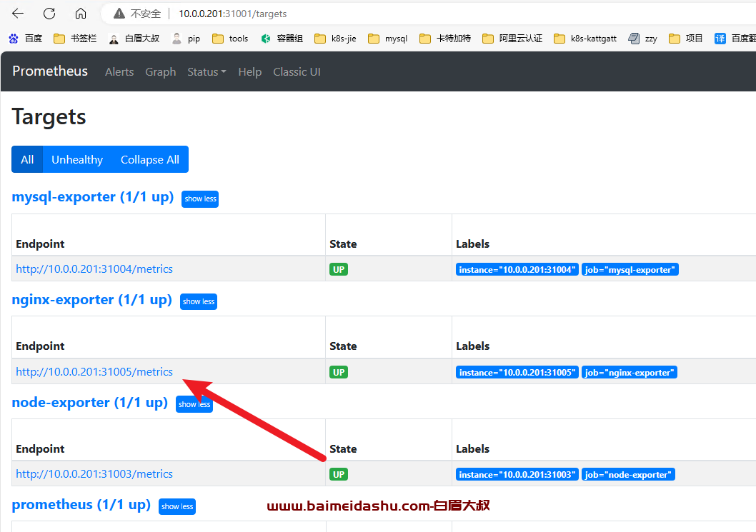Click the Targets page title

[49, 117]
